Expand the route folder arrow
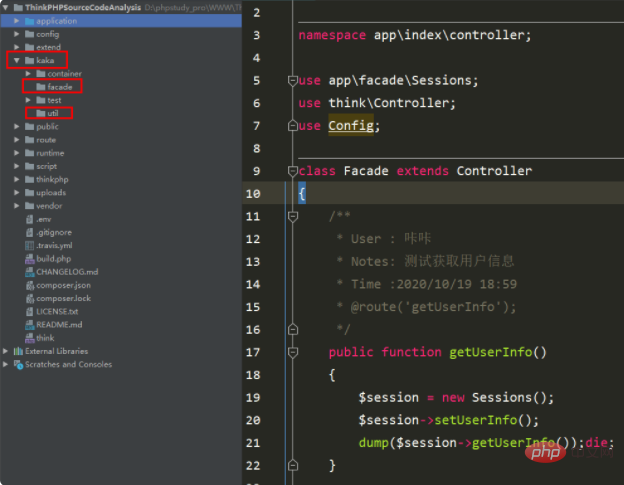The height and width of the screenshot is (485, 624). [x=16, y=140]
